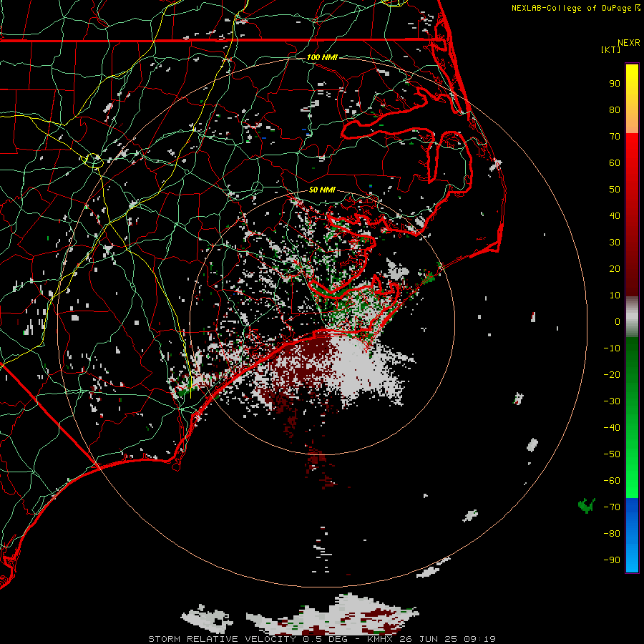Click the NEXLAB-College of DuPage label
The width and height of the screenshot is (644, 644).
point(571,8)
